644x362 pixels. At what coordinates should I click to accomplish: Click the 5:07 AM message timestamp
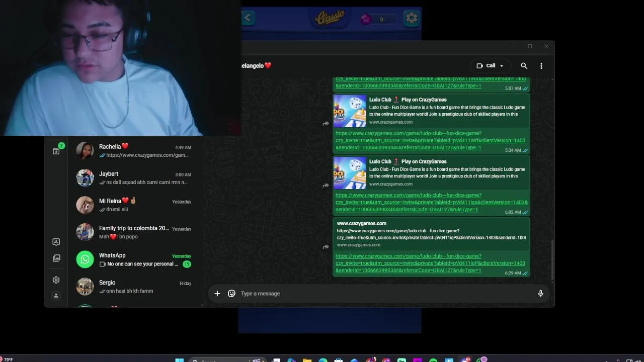tap(513, 88)
